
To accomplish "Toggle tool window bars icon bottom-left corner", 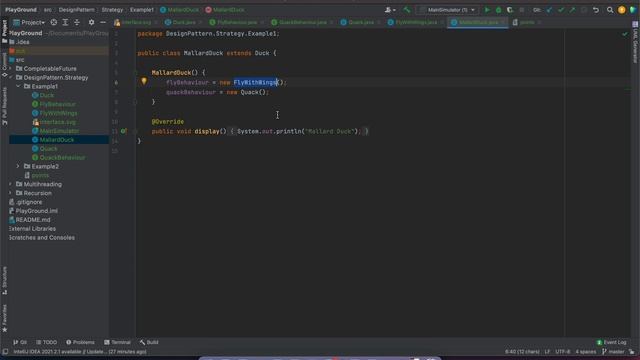I will [x=5, y=351].
